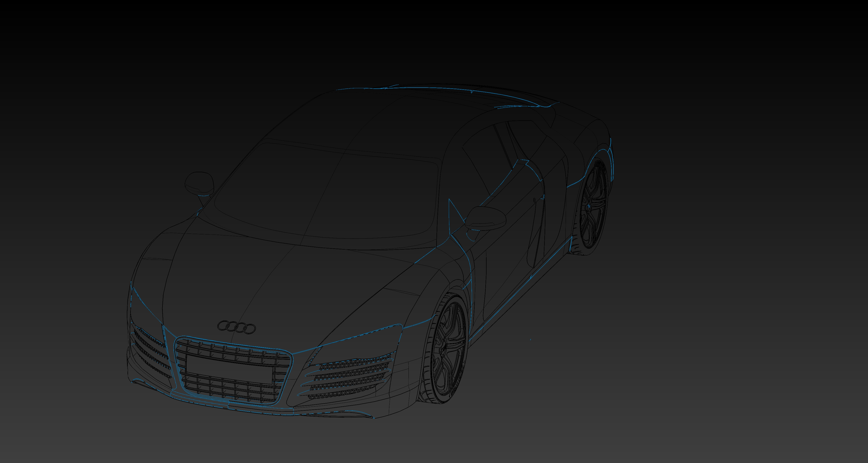Click the four-ring Audi logo on hood
This screenshot has width=868, height=463.
pos(237,326)
